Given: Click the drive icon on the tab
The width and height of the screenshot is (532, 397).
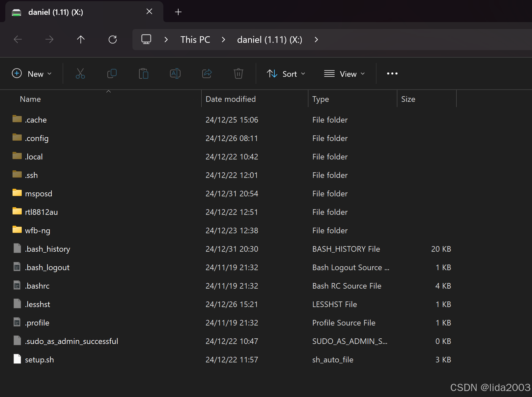Looking at the screenshot, I should click(16, 13).
